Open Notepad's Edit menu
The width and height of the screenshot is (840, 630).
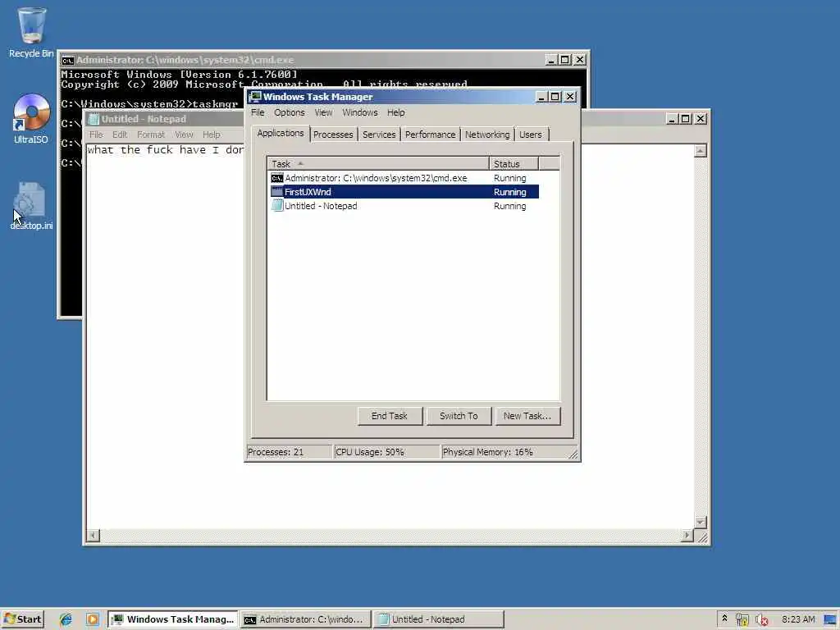point(120,135)
